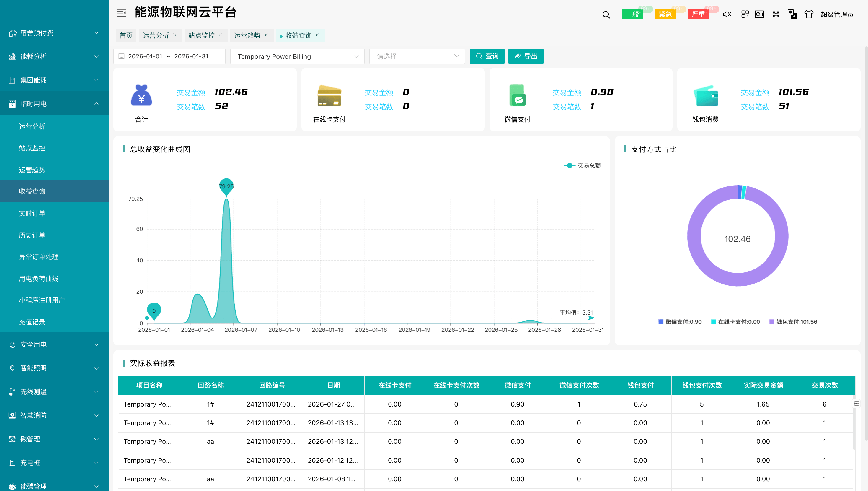Expand 能耗分析 sidebar menu

coord(54,56)
